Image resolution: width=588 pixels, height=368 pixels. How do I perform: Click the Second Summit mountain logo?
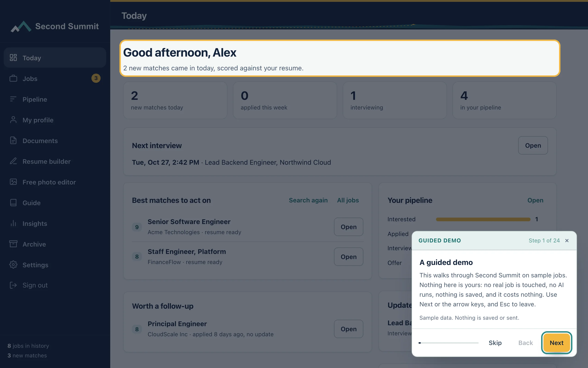[x=21, y=26]
